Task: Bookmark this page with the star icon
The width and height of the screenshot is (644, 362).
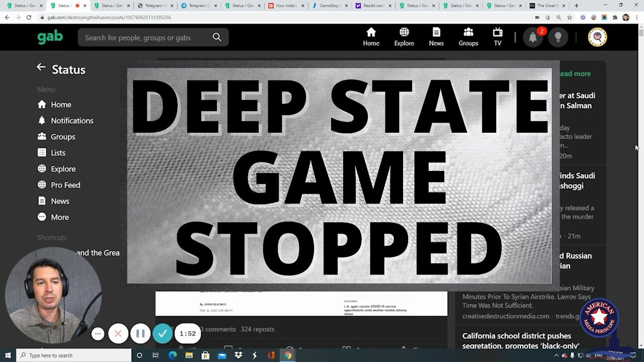Action: [x=570, y=17]
